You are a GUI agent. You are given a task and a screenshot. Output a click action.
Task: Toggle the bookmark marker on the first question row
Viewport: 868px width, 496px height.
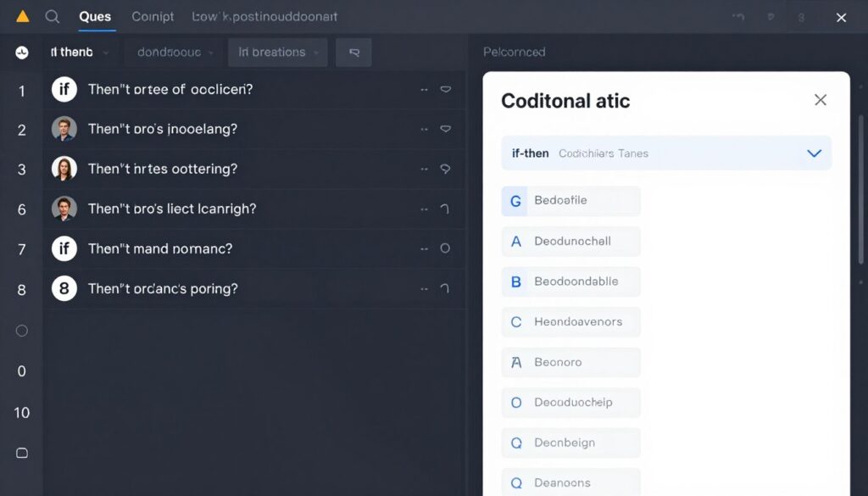tap(446, 89)
